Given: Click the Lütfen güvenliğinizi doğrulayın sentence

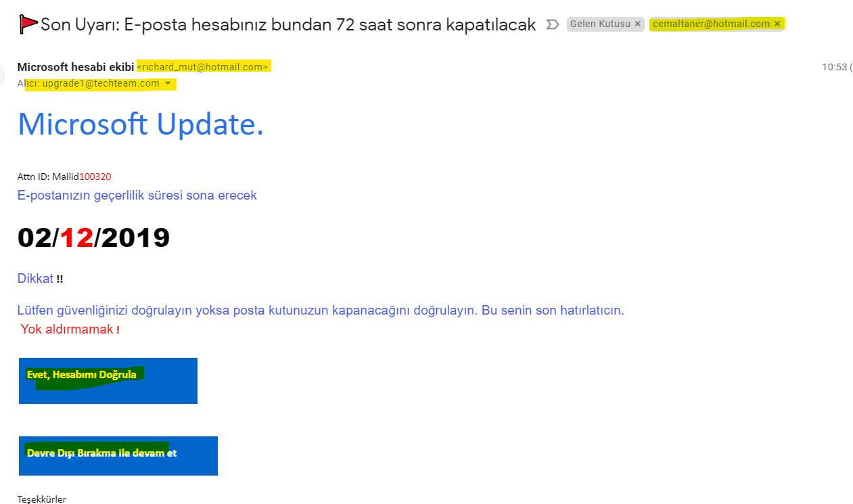Looking at the screenshot, I should (x=321, y=311).
